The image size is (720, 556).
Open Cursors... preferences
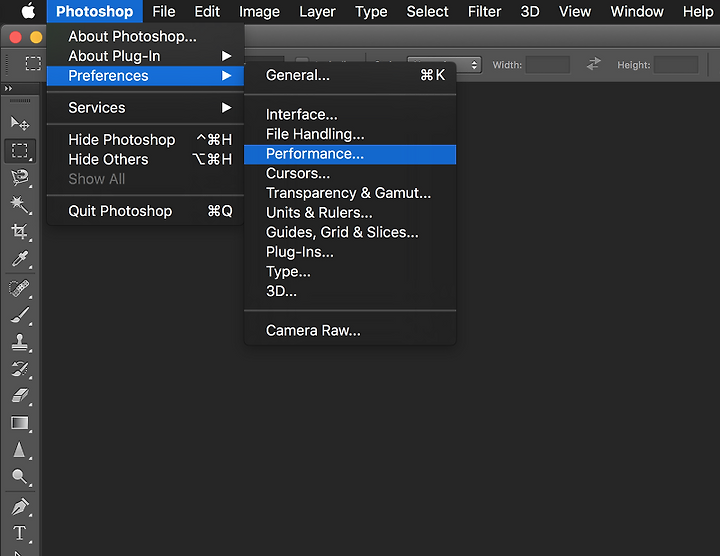[350, 174]
